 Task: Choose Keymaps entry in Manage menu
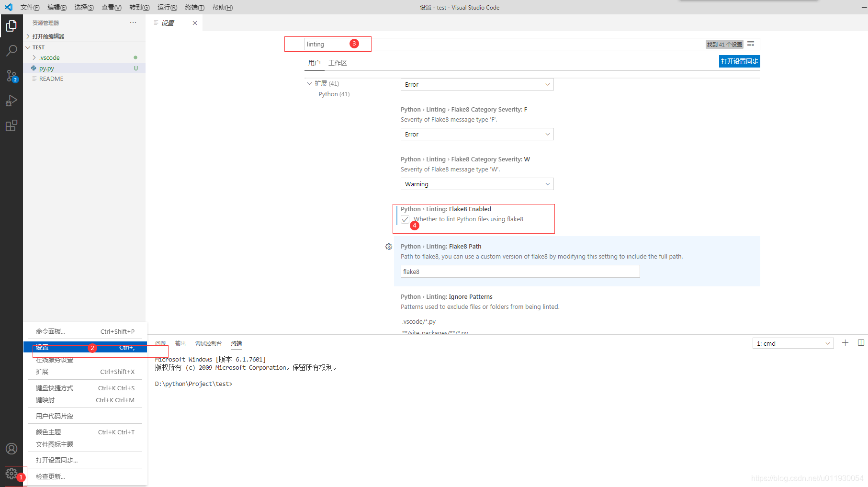click(x=85, y=400)
